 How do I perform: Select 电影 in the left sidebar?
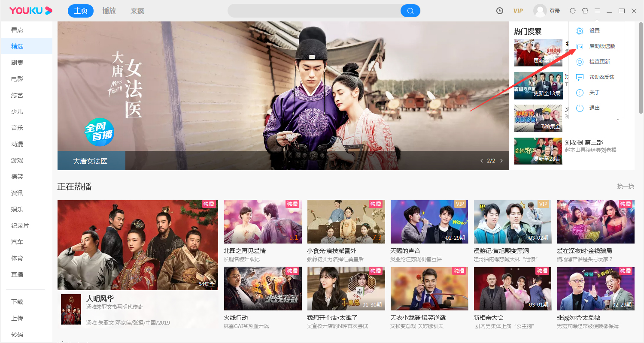tap(17, 79)
